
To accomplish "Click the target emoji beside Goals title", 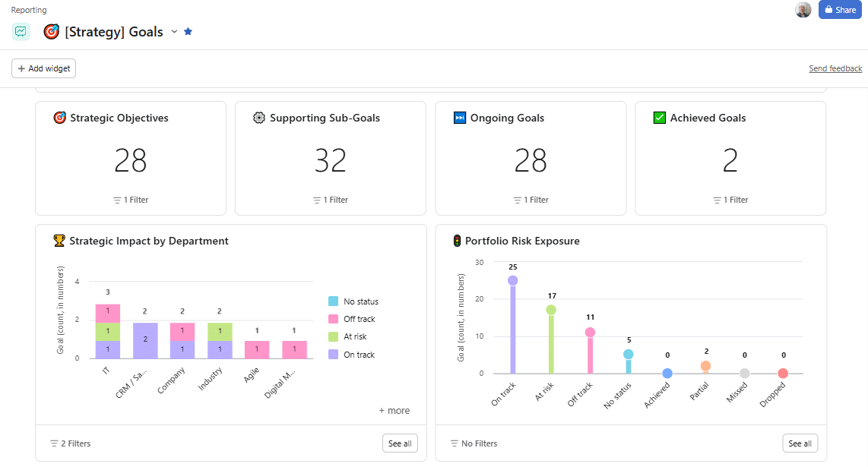I will (x=52, y=32).
